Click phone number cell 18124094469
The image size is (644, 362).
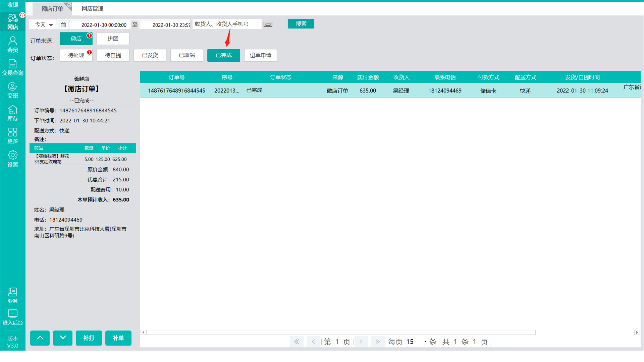tap(445, 91)
